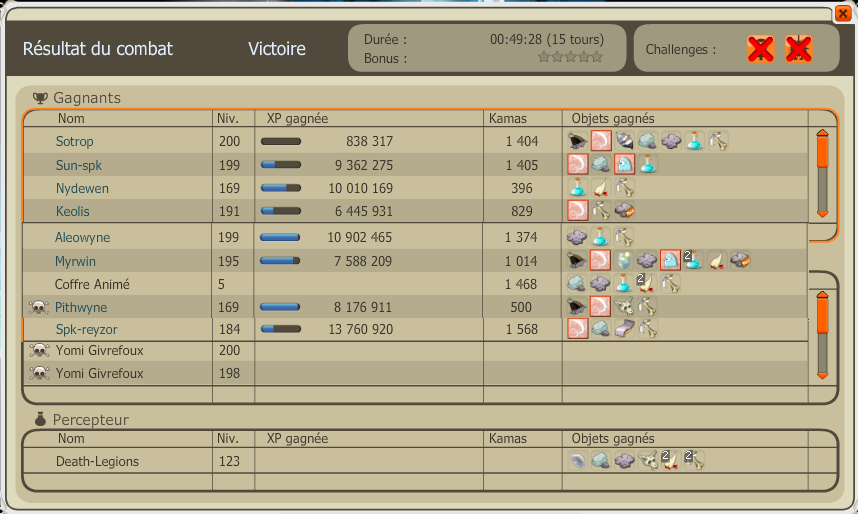Open player Keolis's name link
This screenshot has height=514, width=858.
(72, 211)
